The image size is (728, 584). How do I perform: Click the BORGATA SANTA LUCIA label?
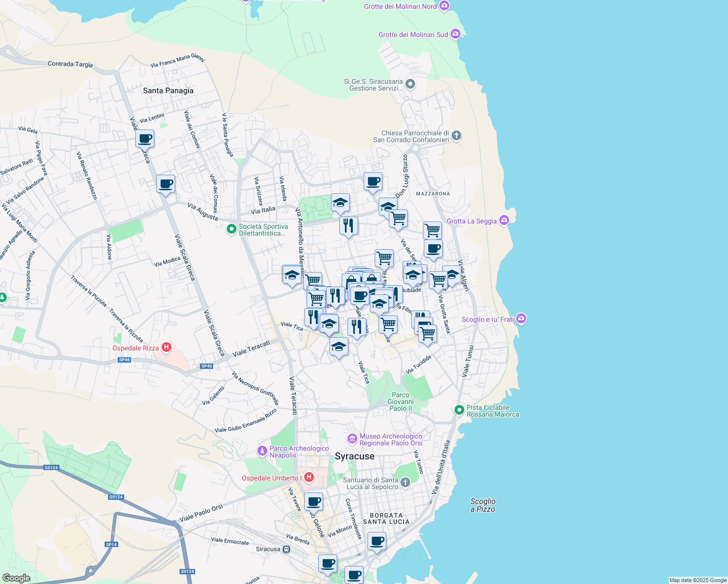point(386,518)
